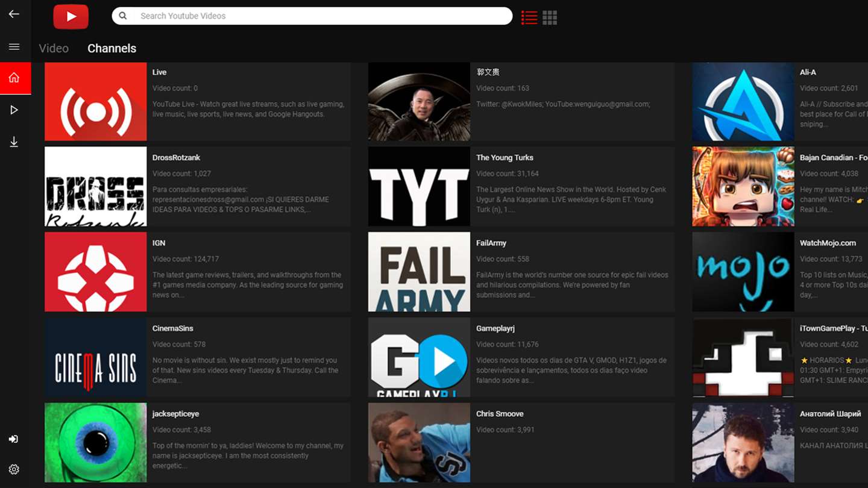The image size is (868, 488).
Task: Click the jacksepticeye channel title
Action: pyautogui.click(x=175, y=414)
